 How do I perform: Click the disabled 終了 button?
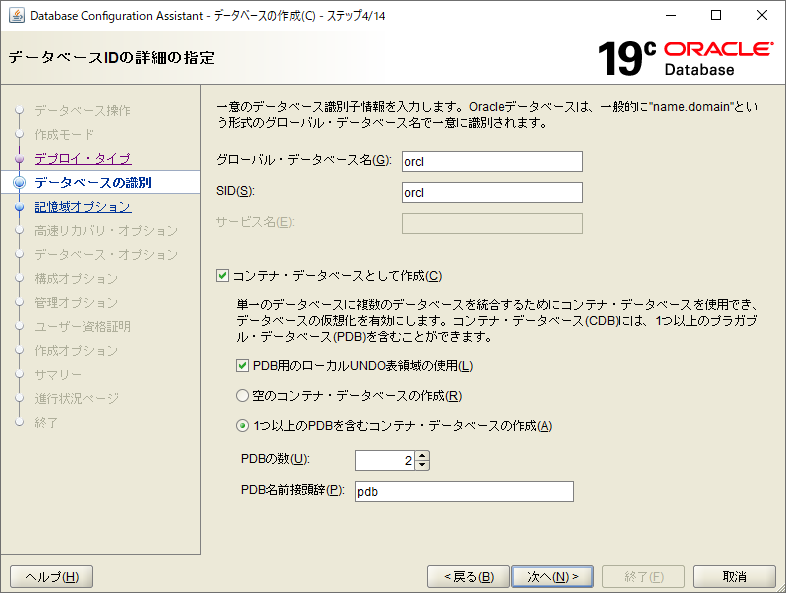644,576
